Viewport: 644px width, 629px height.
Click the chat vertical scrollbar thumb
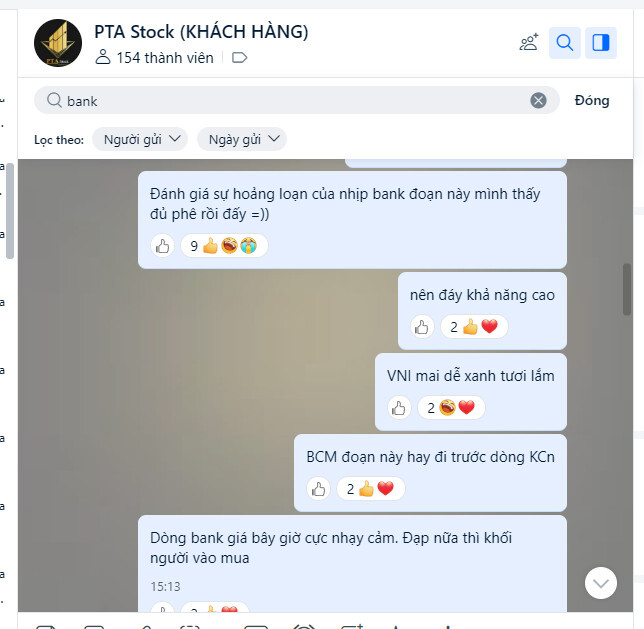pos(626,289)
